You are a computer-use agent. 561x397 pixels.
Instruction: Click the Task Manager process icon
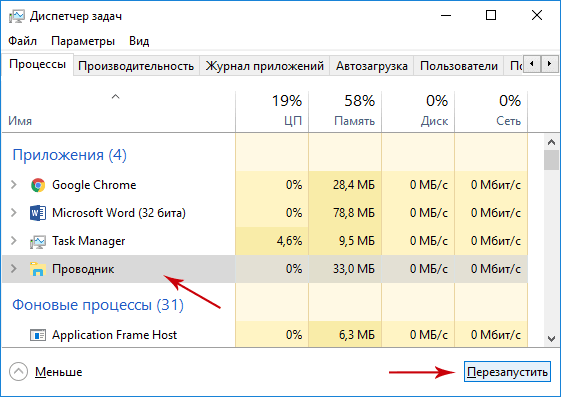tap(38, 241)
